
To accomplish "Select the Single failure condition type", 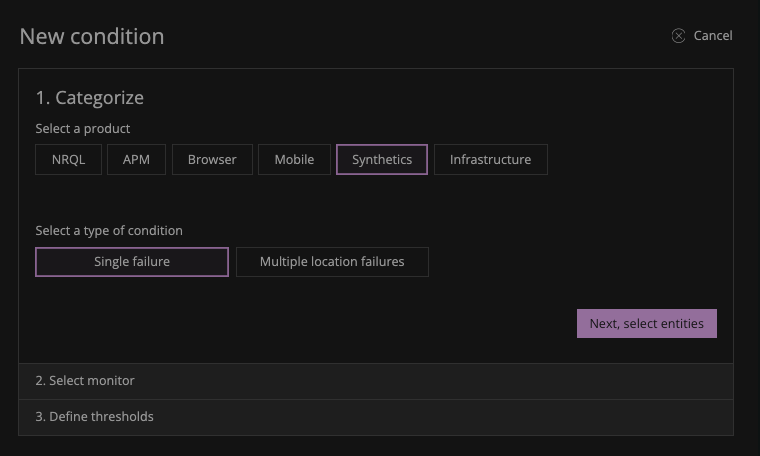I will point(132,262).
